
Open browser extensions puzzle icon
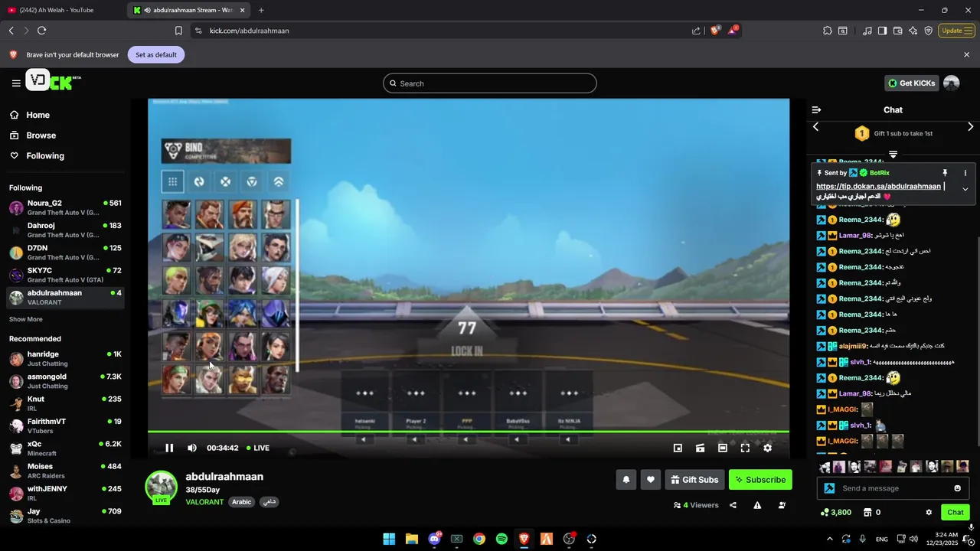coord(828,31)
